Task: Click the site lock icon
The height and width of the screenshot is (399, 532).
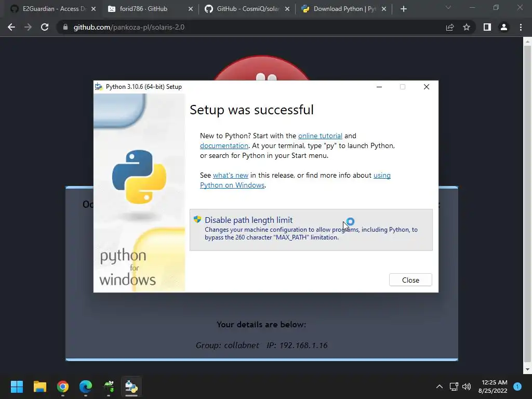Action: [x=65, y=27]
